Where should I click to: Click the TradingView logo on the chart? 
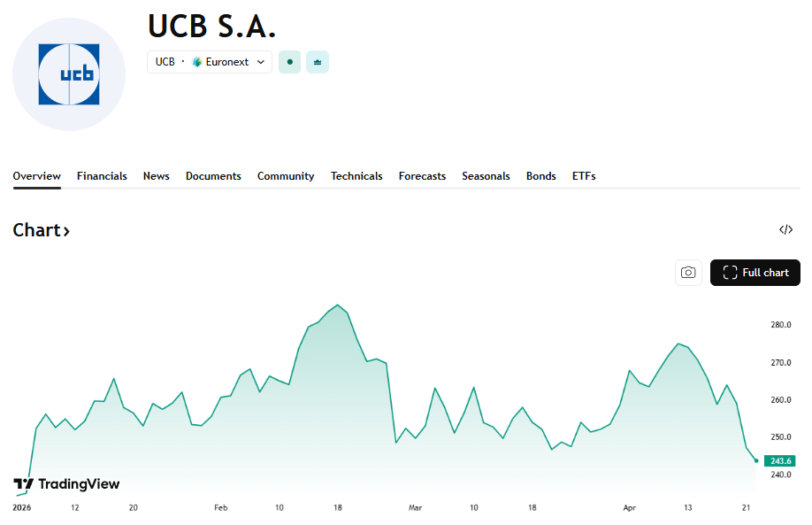tap(66, 484)
